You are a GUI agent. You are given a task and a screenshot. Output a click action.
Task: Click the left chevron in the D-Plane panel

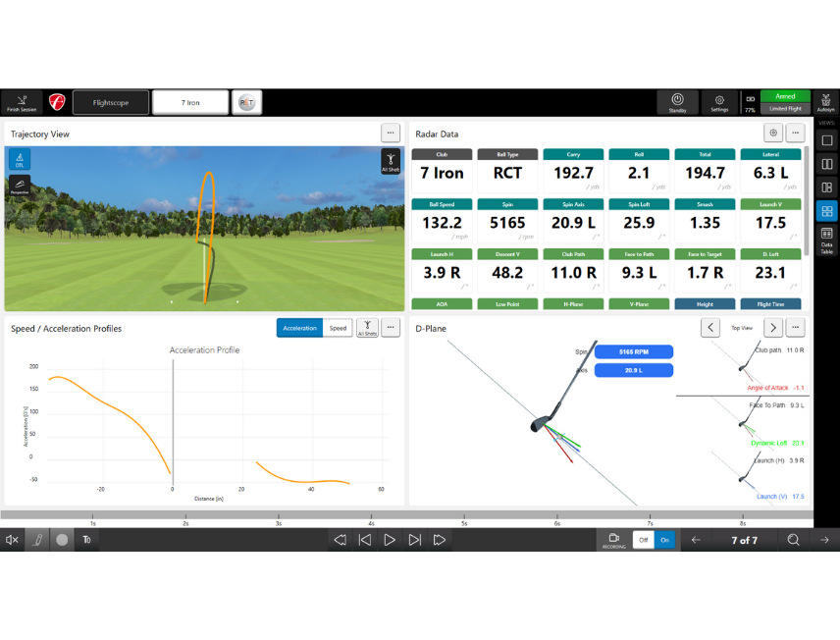point(709,327)
